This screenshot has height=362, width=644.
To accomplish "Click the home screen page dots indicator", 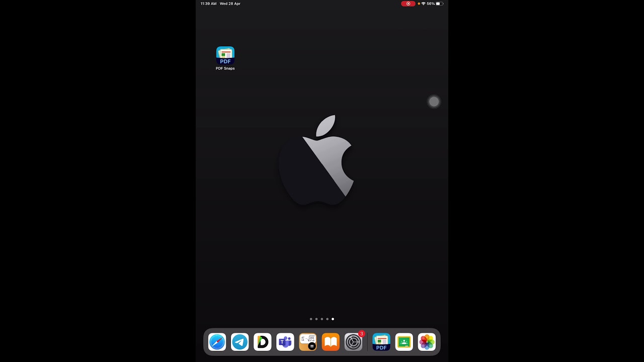I will click(x=322, y=319).
